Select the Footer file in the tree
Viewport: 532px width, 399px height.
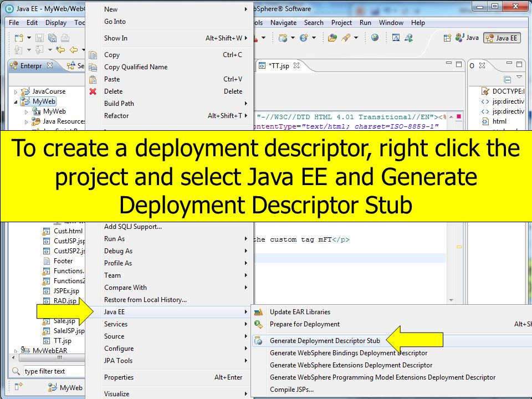pyautogui.click(x=58, y=261)
